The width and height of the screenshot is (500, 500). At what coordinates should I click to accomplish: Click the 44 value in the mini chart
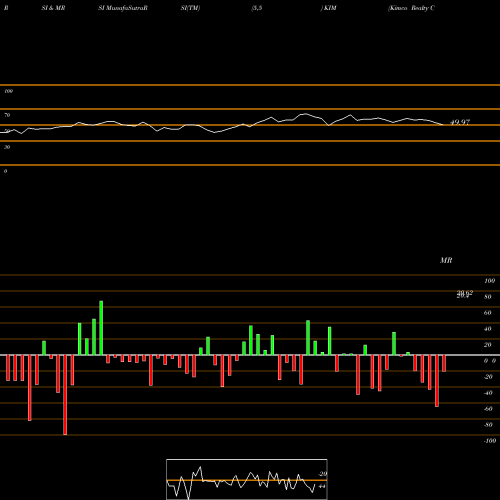(322, 486)
